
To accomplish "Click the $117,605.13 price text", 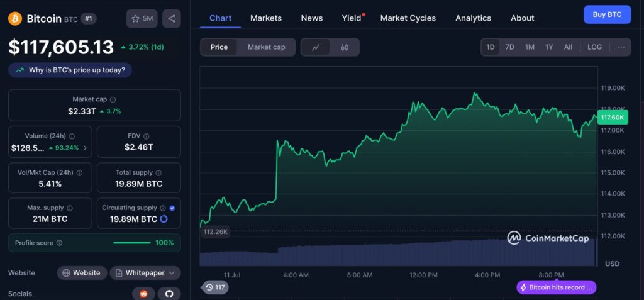I will tap(61, 47).
